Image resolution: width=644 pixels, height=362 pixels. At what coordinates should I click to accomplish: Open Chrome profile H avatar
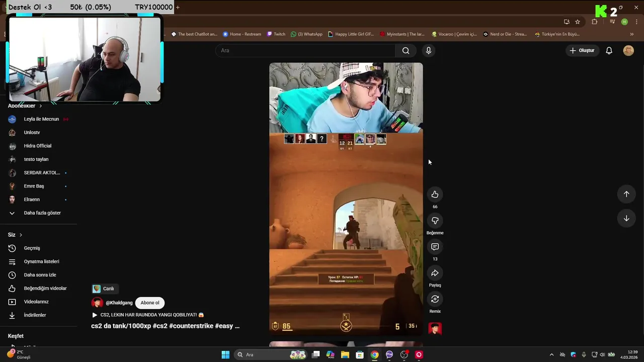[624, 22]
